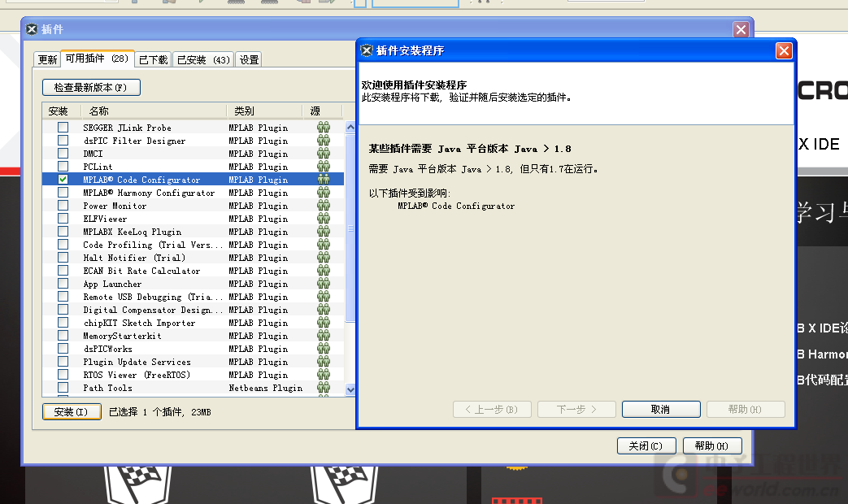The height and width of the screenshot is (504, 848).
Task: Click the 插件安装程序 dialog title icon
Action: pyautogui.click(x=367, y=50)
